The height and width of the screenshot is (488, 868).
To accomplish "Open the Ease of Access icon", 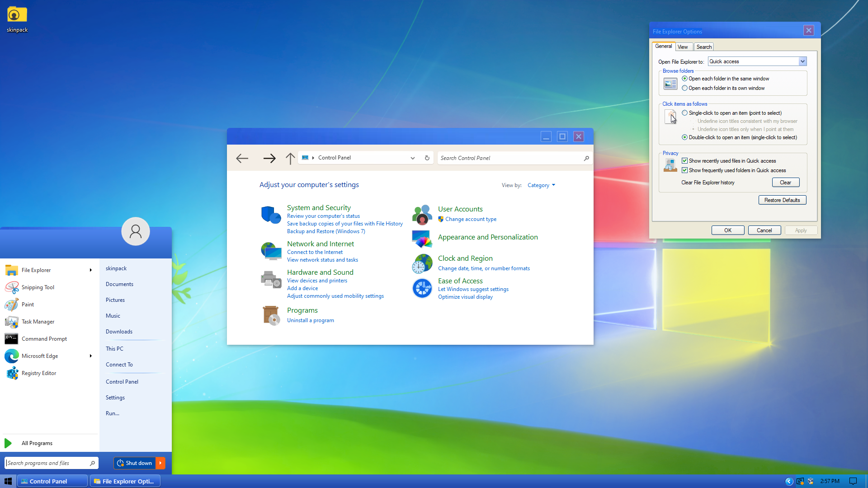I will 422,288.
